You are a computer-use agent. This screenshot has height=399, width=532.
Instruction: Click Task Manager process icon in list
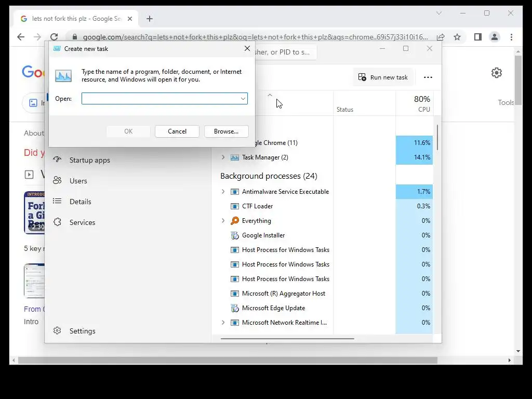pyautogui.click(x=234, y=157)
